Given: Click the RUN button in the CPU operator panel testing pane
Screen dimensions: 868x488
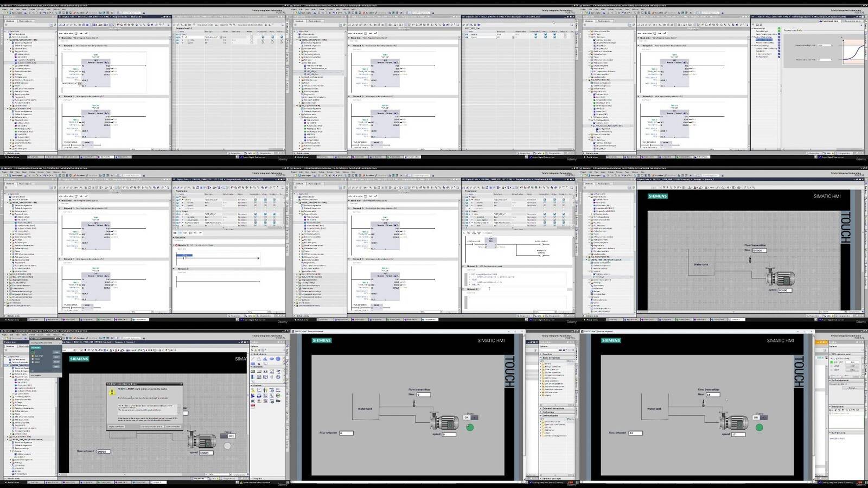Looking at the screenshot, I should coord(852,362).
